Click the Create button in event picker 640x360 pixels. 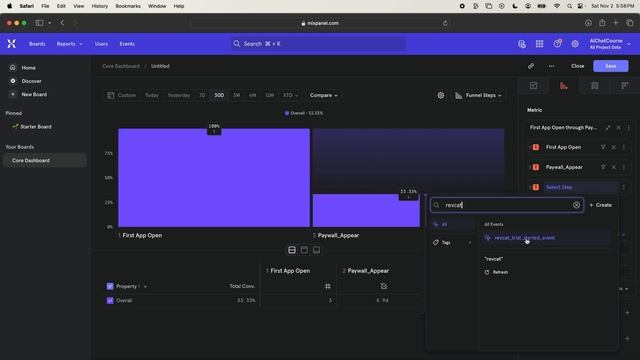click(600, 205)
